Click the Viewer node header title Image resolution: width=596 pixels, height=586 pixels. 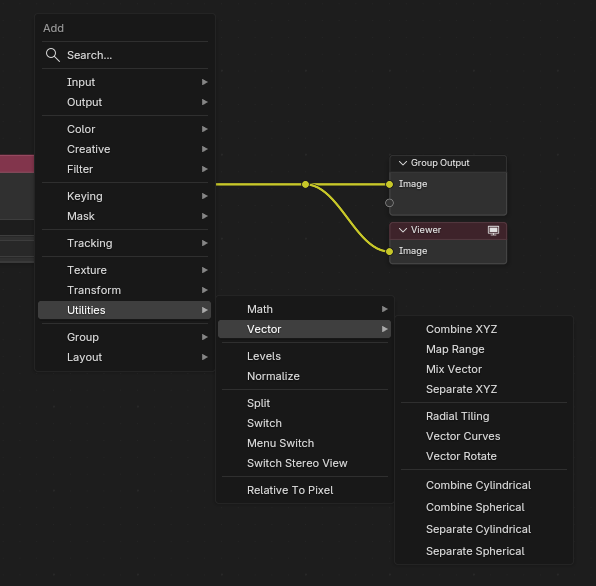pyautogui.click(x=426, y=230)
